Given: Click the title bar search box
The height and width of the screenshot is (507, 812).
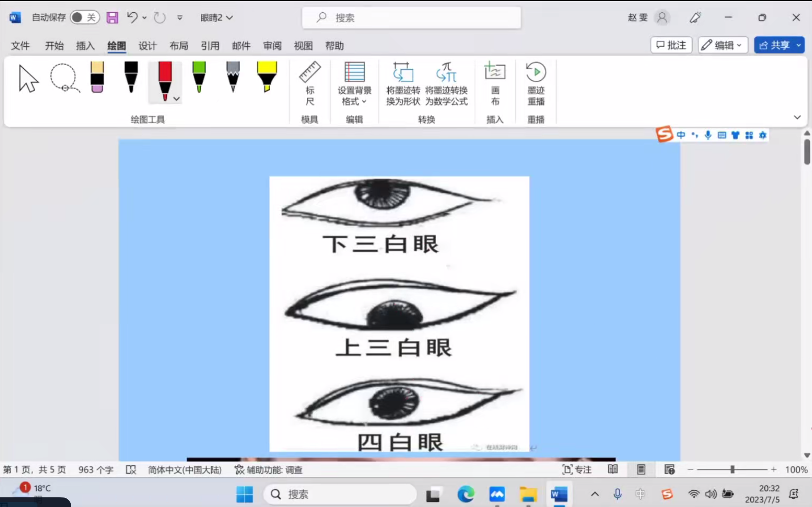Looking at the screenshot, I should [x=412, y=18].
